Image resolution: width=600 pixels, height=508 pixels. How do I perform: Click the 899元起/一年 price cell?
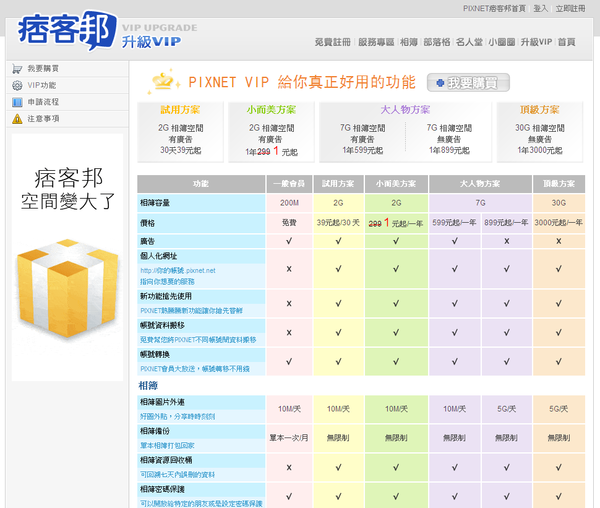506,223
